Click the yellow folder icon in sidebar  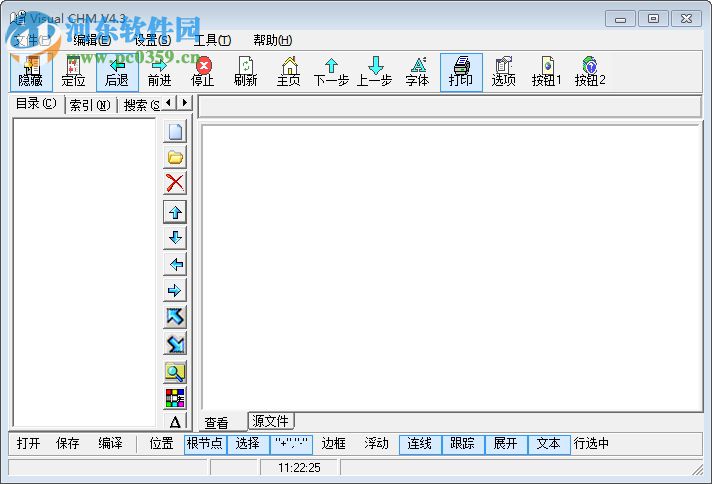(x=175, y=157)
